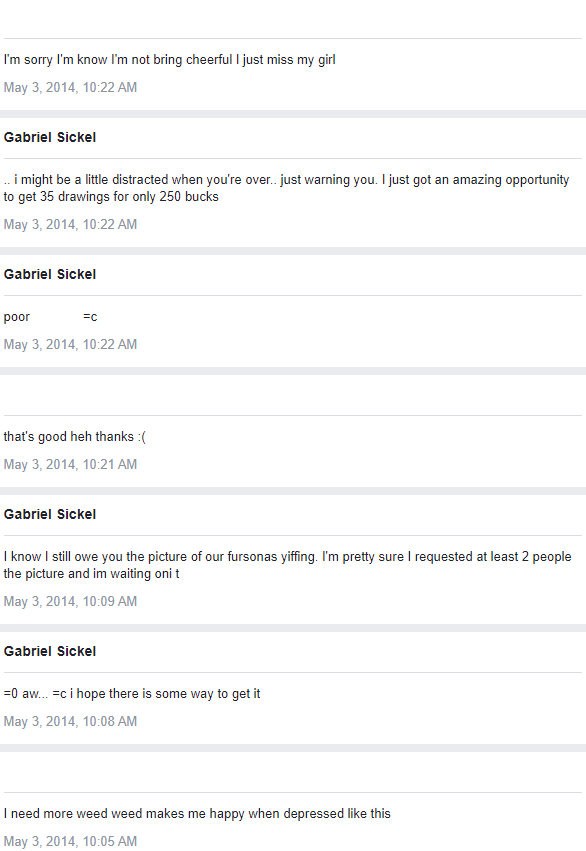The image size is (586, 851).
Task: Select the May 3, 2014, 10:09 AM timestamp
Action: pos(71,601)
